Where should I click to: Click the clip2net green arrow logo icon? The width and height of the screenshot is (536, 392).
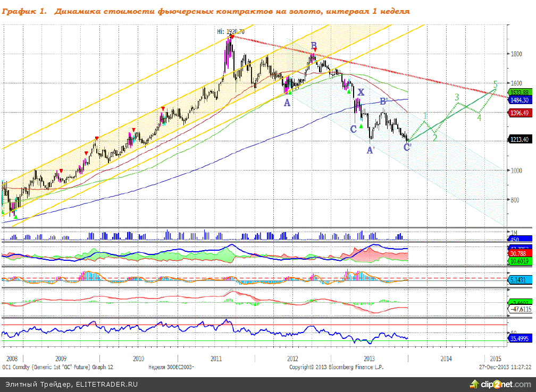(473, 384)
